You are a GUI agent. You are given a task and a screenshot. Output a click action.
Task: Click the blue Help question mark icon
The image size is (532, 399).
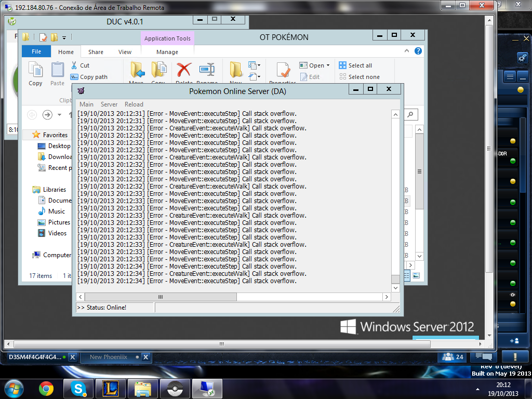pos(418,51)
